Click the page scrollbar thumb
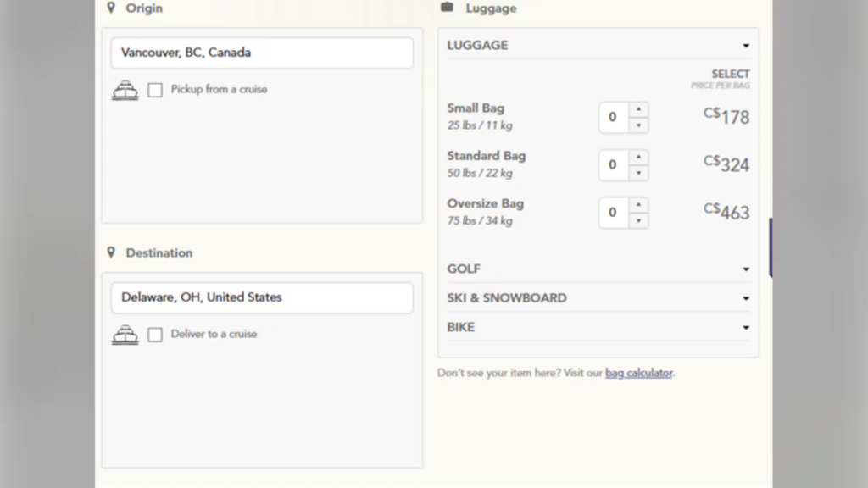 pyautogui.click(x=771, y=247)
